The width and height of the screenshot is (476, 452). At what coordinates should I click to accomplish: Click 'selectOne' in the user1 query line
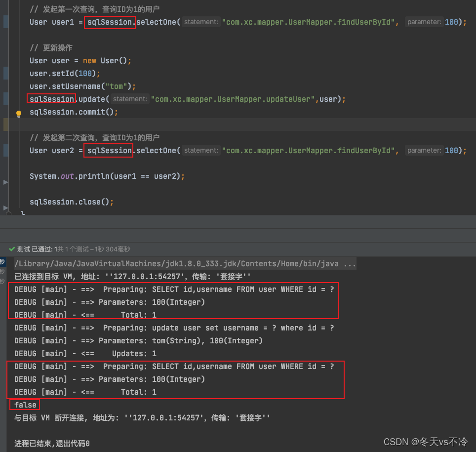[x=157, y=22]
